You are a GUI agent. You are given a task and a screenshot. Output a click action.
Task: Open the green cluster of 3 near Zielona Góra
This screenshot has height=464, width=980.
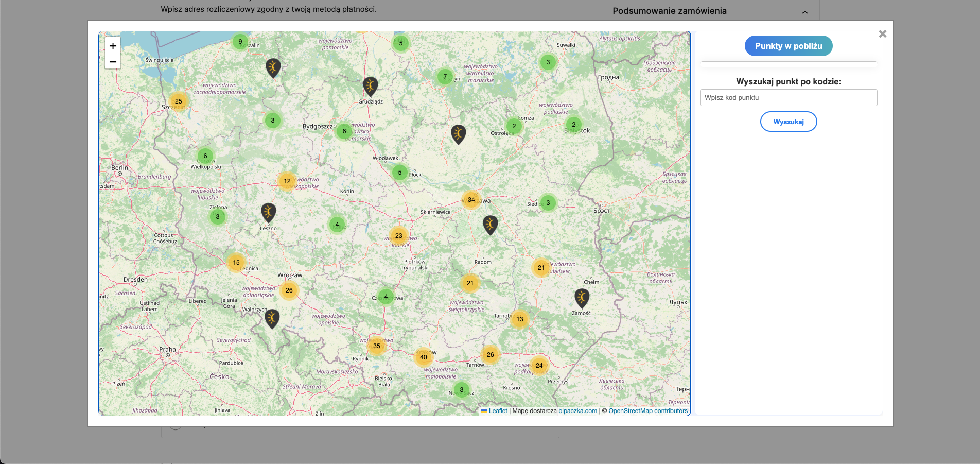(218, 216)
